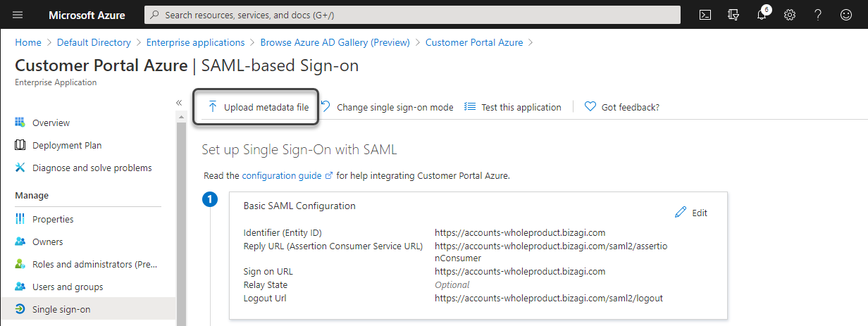Go to Home breadcrumb
Viewport: 868px width, 326px height.
pos(28,42)
